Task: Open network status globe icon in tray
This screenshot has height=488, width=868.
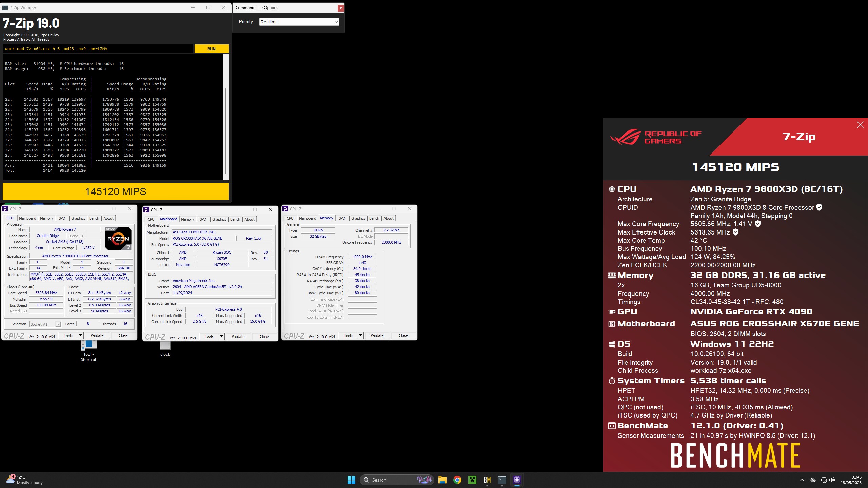Action: click(x=824, y=480)
